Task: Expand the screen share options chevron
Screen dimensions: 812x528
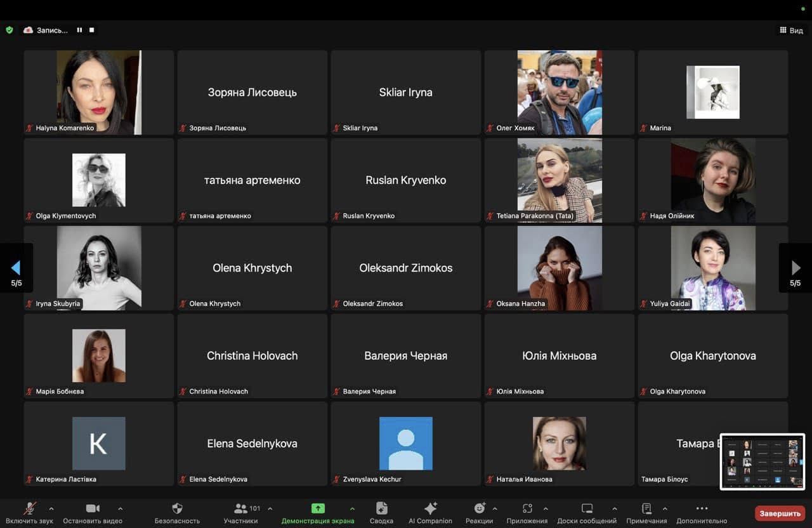Action: (352, 508)
